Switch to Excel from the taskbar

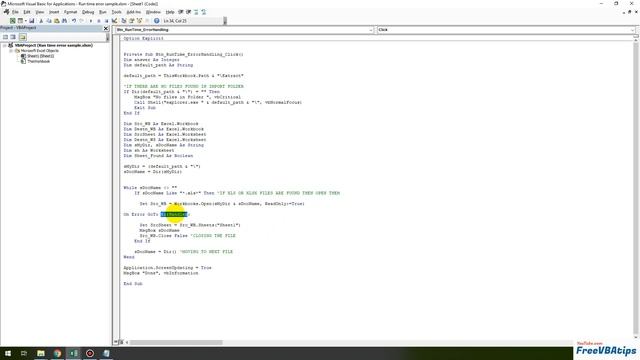pyautogui.click(x=73, y=353)
